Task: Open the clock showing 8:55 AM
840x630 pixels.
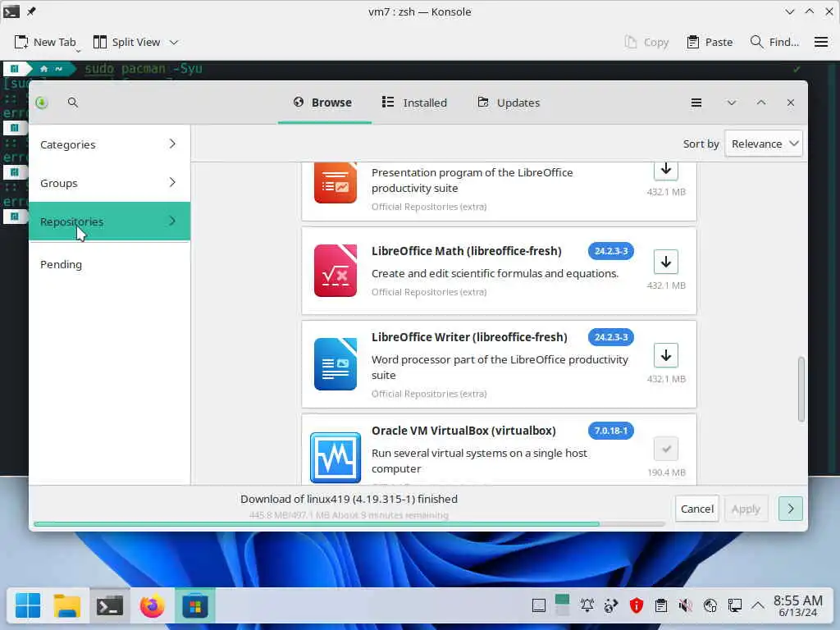Action: pyautogui.click(x=797, y=605)
